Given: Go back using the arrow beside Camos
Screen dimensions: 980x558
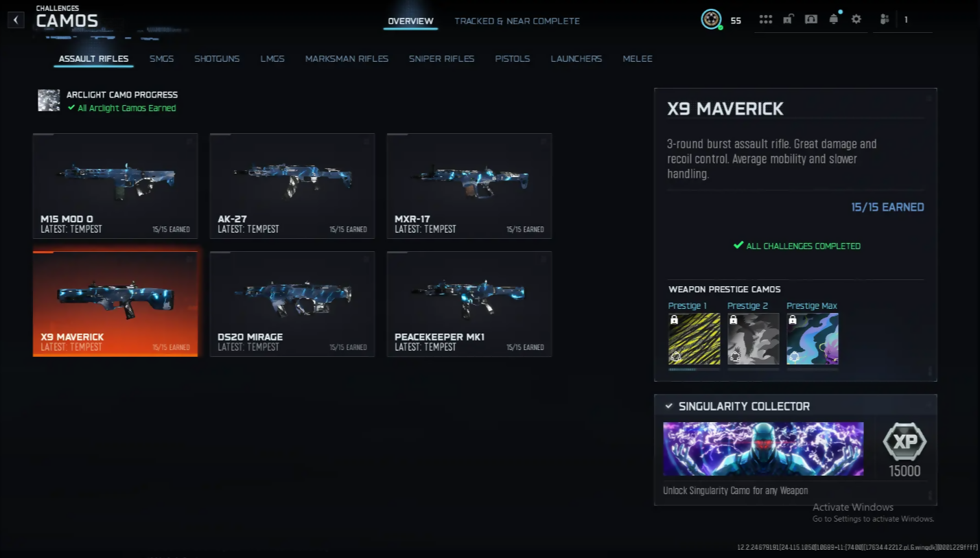Looking at the screenshot, I should point(16,20).
